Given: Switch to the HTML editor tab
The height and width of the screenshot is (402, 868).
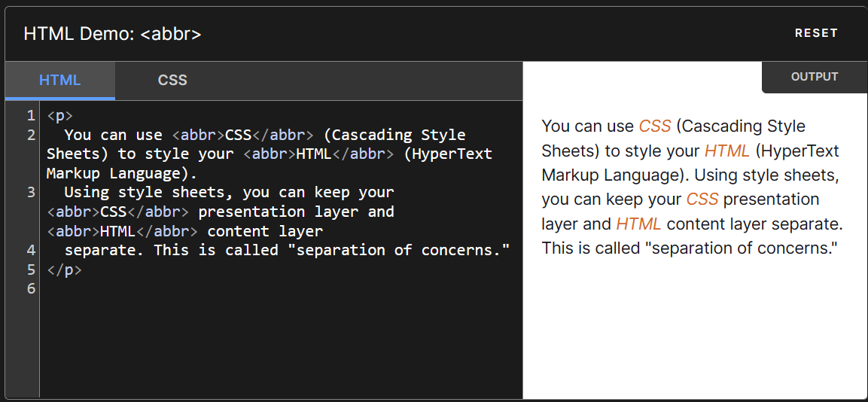Looking at the screenshot, I should [x=59, y=81].
